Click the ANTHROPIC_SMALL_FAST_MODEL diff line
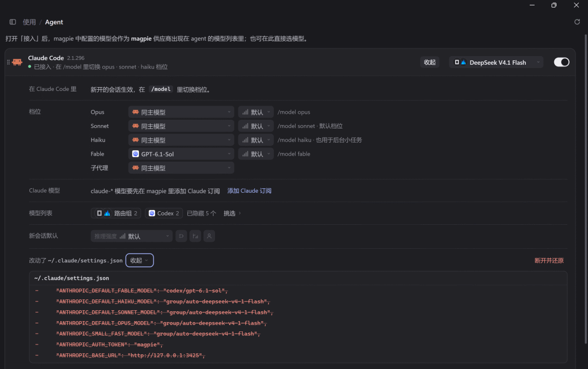This screenshot has height=369, width=588. click(x=158, y=334)
